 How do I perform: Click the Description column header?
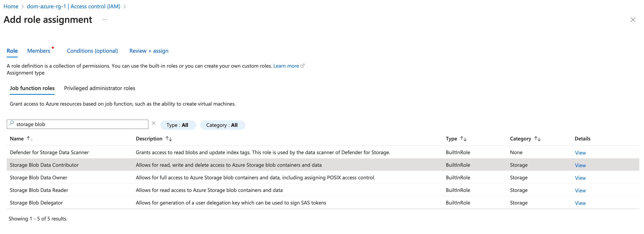pos(149,139)
